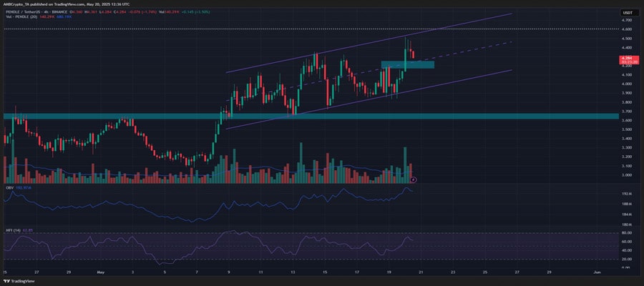Click the Jun label on time axis
This screenshot has height=286, width=644.
click(596, 272)
